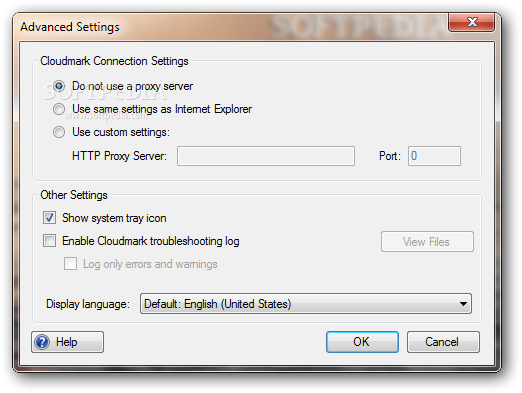522x393 pixels.
Task: Click the Advanced Settings title text
Action: click(x=70, y=27)
